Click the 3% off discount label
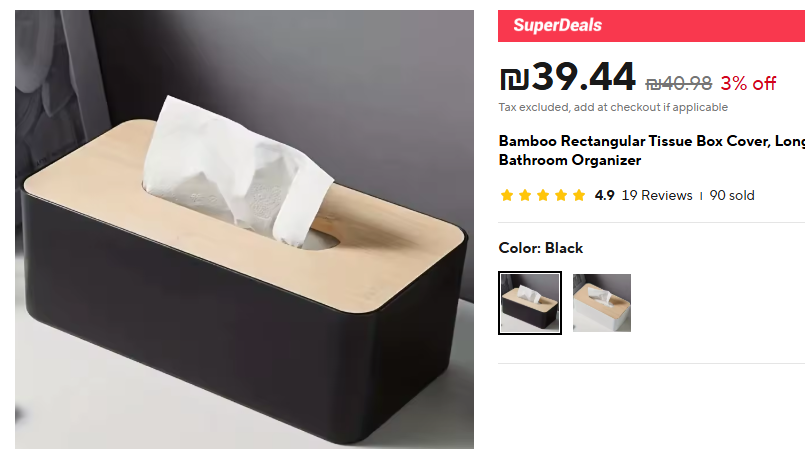 tap(748, 83)
